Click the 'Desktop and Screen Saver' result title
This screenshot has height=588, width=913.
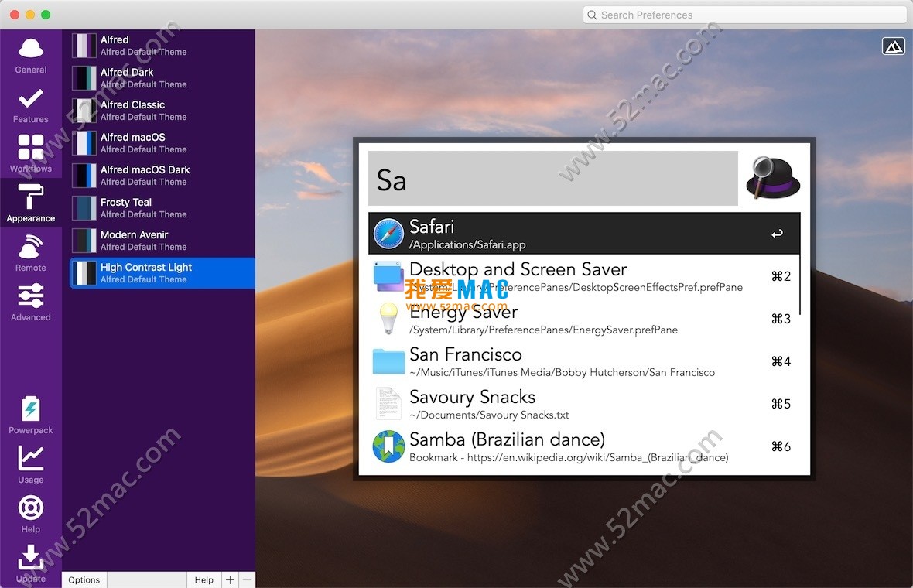(518, 269)
